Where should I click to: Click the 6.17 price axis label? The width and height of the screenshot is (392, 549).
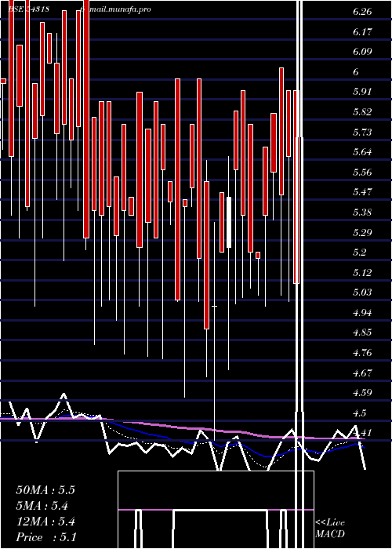coord(362,32)
